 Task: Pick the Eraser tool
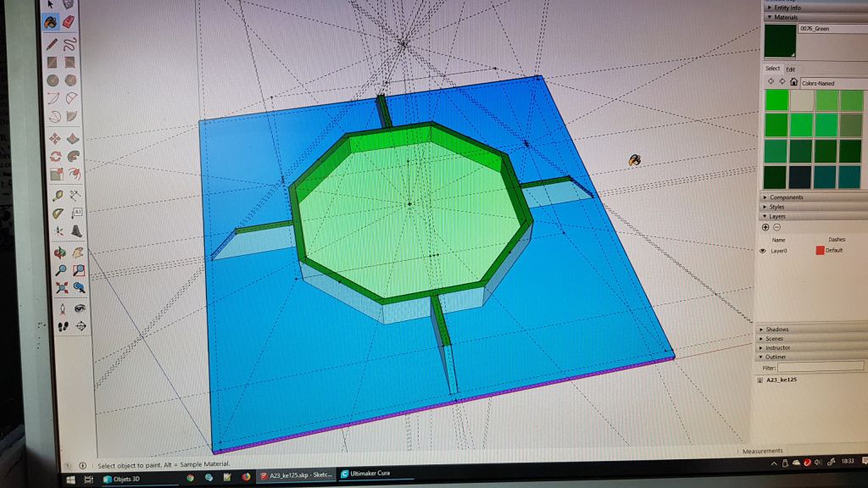70,19
